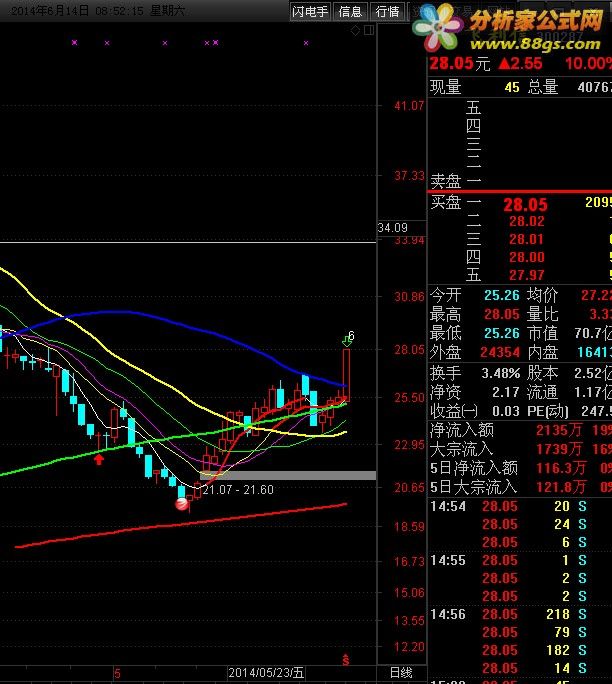Click the date-time text in title bar
This screenshot has height=684, width=612.
tap(97, 11)
